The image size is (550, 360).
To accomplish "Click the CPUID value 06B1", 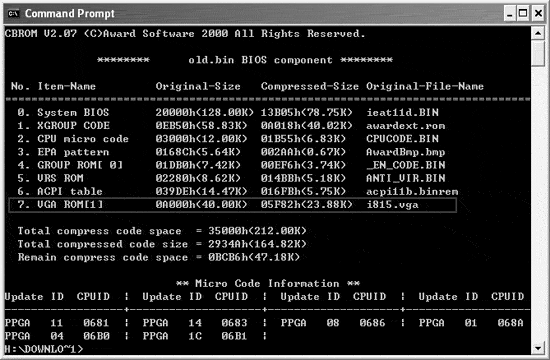I will (x=234, y=336).
